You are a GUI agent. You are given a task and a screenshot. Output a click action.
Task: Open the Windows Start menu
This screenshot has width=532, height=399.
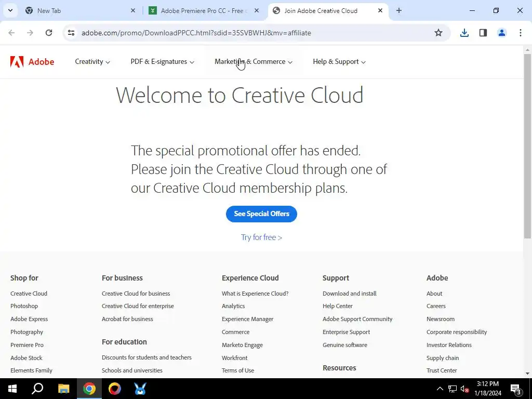(12, 389)
